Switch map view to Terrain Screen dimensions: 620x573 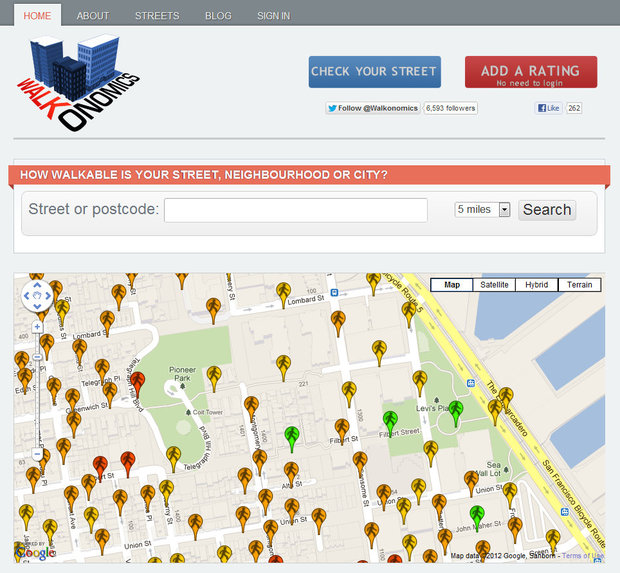[x=579, y=285]
